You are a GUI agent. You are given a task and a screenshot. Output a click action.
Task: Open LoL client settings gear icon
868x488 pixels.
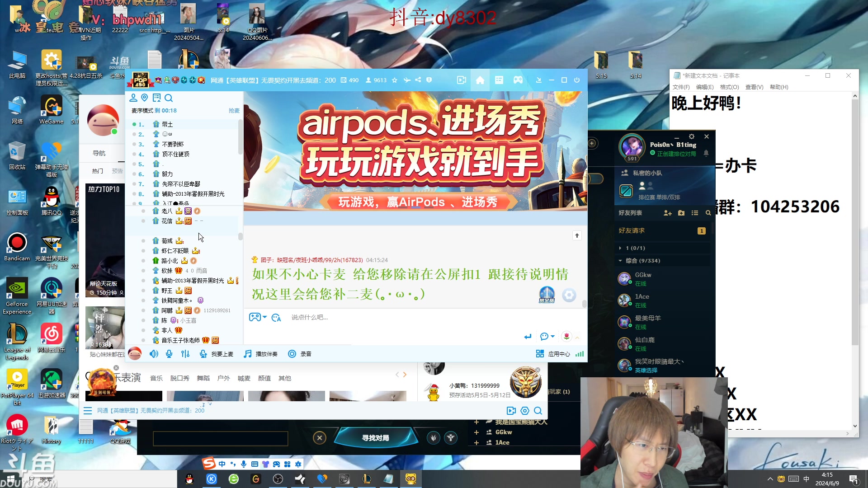click(691, 136)
